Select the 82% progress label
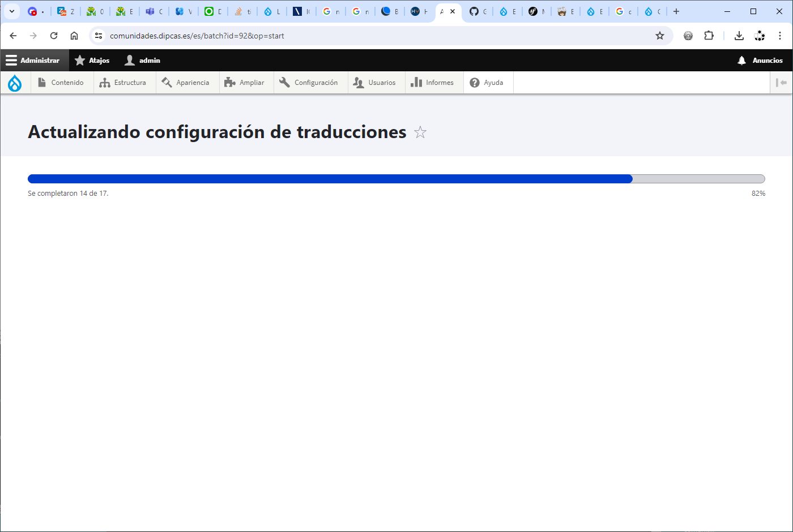Viewport: 793px width, 532px height. tap(758, 194)
